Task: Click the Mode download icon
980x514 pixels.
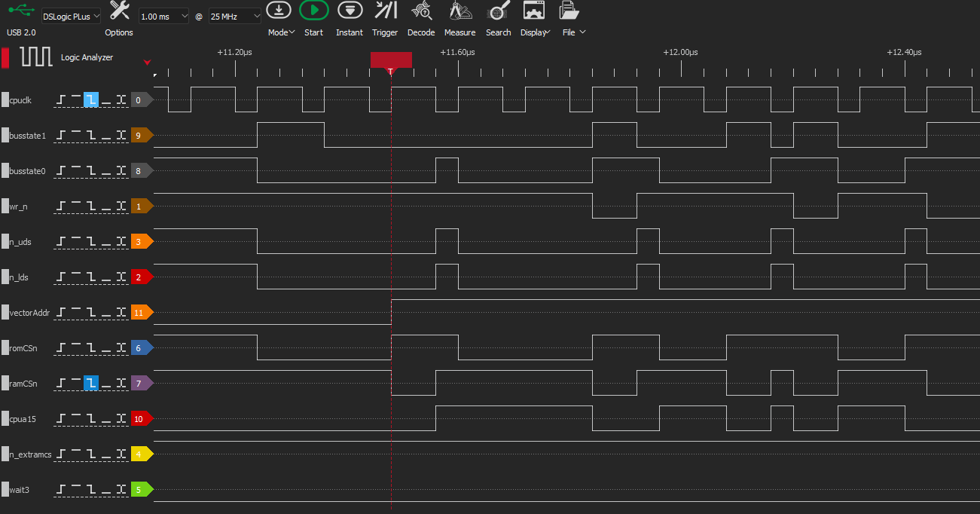Action: [x=279, y=11]
